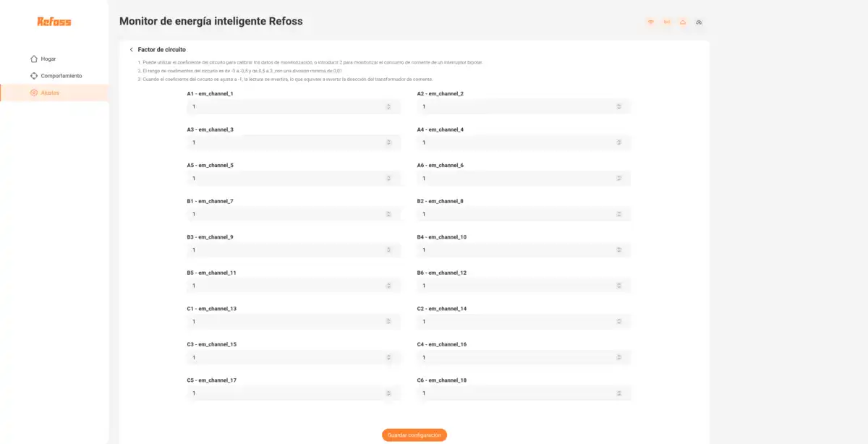Click the Bluetooth status icon in header

666,22
